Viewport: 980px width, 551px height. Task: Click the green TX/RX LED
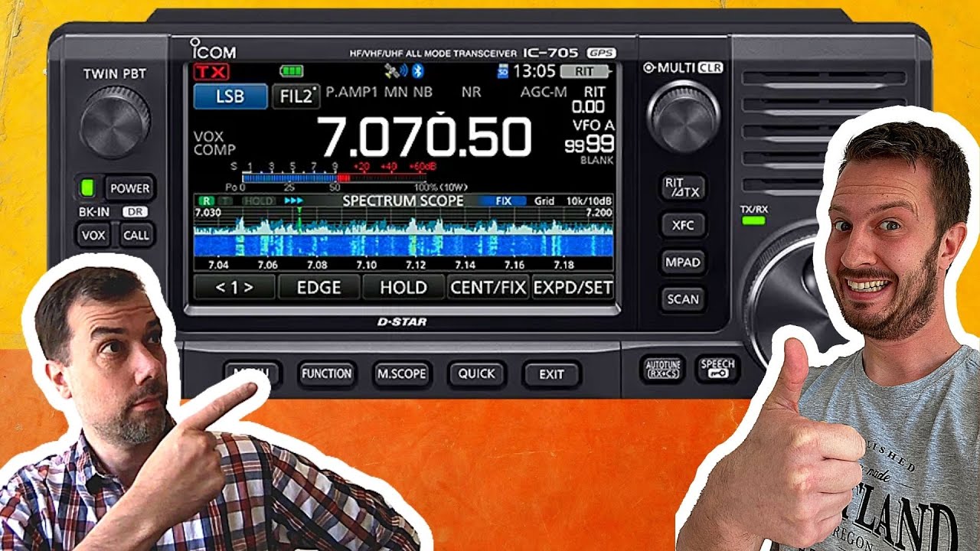pos(753,221)
